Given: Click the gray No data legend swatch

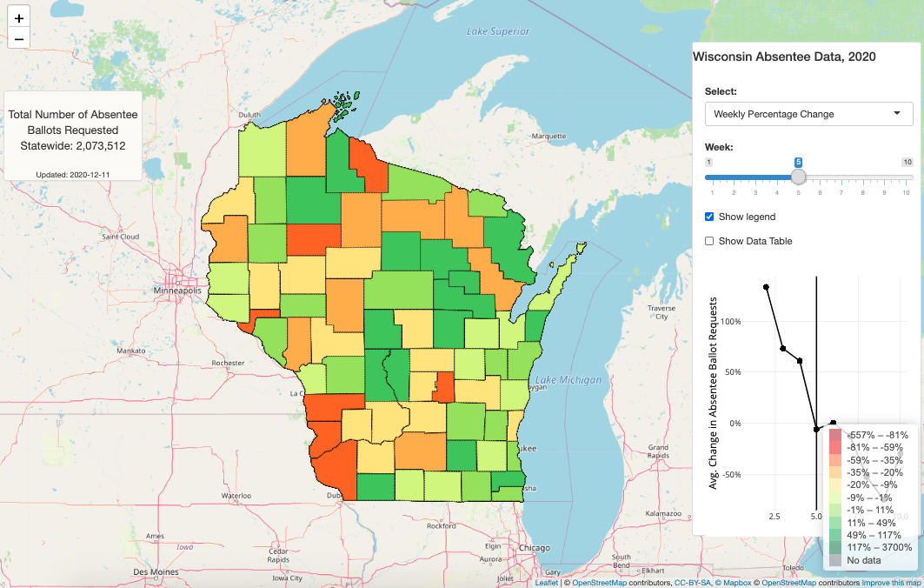Looking at the screenshot, I should [835, 560].
